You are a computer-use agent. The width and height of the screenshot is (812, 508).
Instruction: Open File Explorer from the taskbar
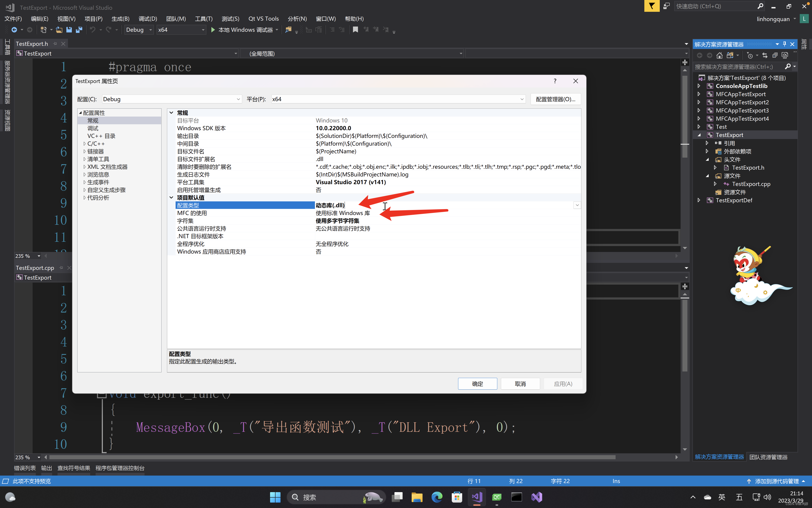click(x=417, y=497)
